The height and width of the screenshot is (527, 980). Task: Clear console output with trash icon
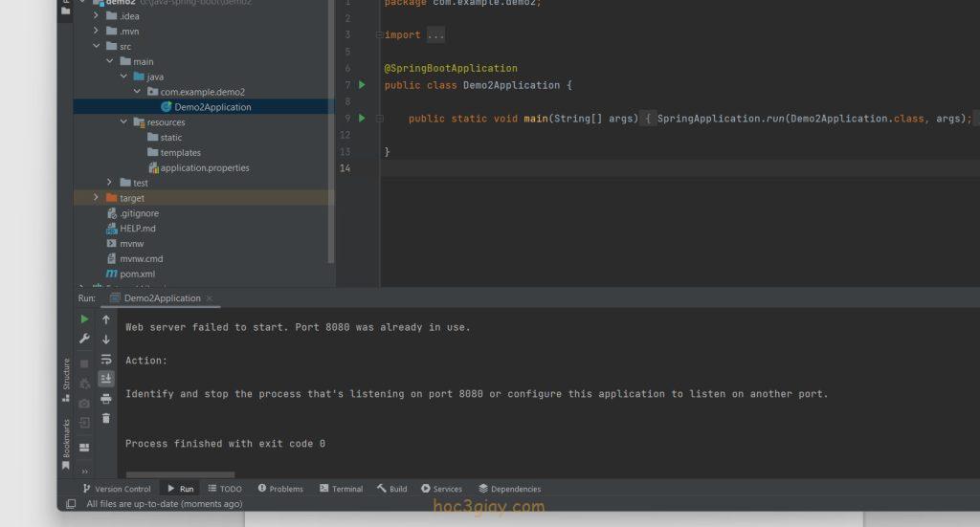coord(106,418)
